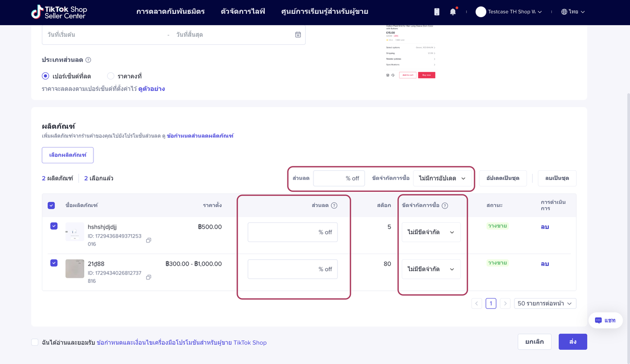Tick the terms agreement checkbox
The width and height of the screenshot is (630, 364).
[35, 342]
